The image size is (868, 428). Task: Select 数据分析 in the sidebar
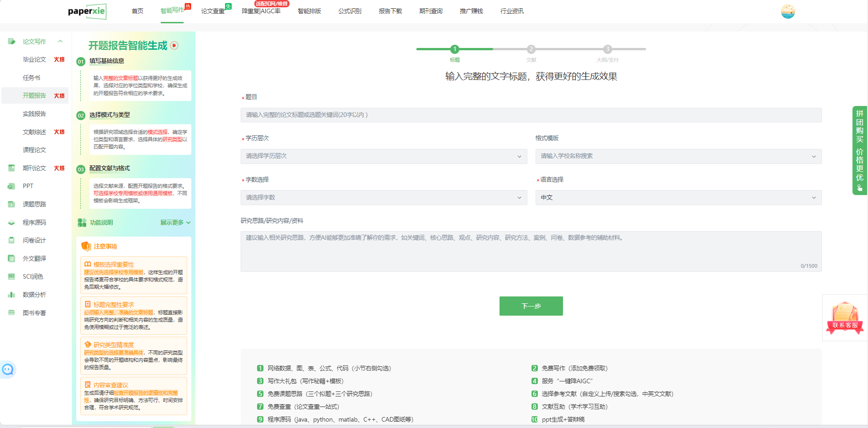34,295
